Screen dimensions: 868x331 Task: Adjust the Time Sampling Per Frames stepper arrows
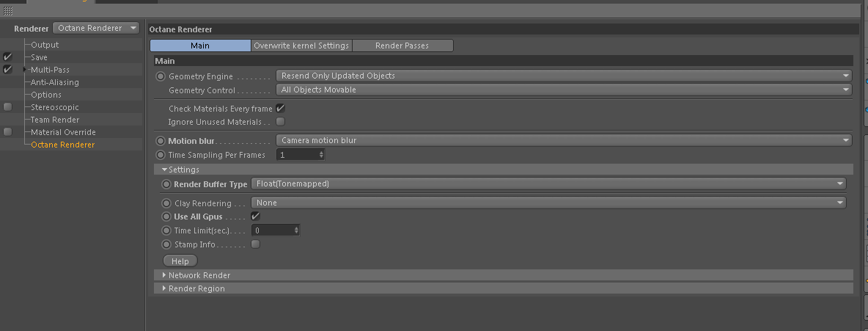pos(322,156)
